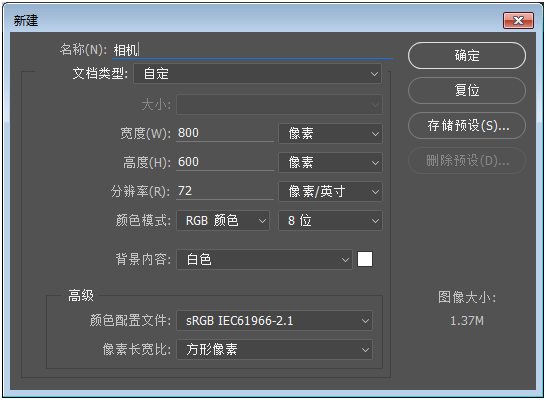Open the 文档类型 dropdown showing 自定
546x400 pixels.
(x=258, y=73)
